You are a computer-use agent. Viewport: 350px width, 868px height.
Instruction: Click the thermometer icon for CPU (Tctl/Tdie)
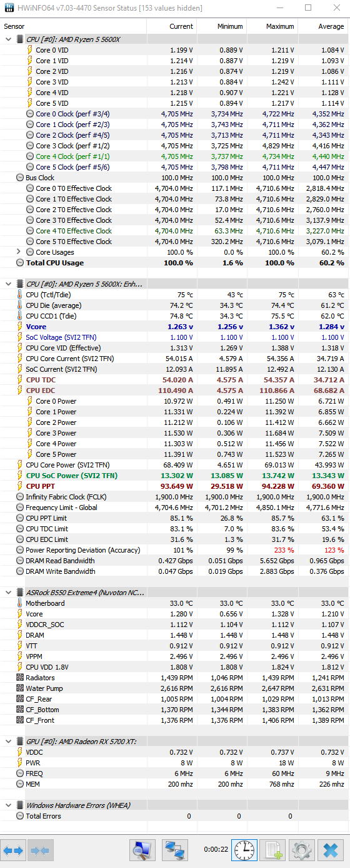20,294
